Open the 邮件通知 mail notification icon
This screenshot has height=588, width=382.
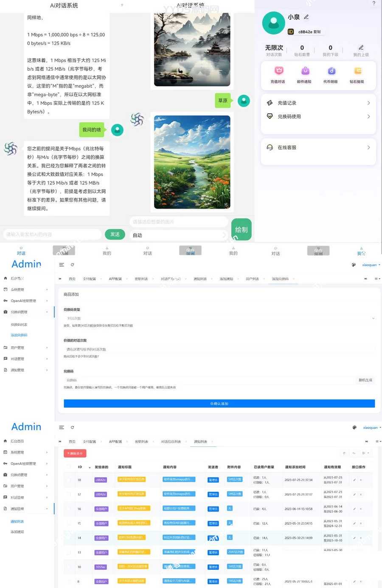[305, 71]
